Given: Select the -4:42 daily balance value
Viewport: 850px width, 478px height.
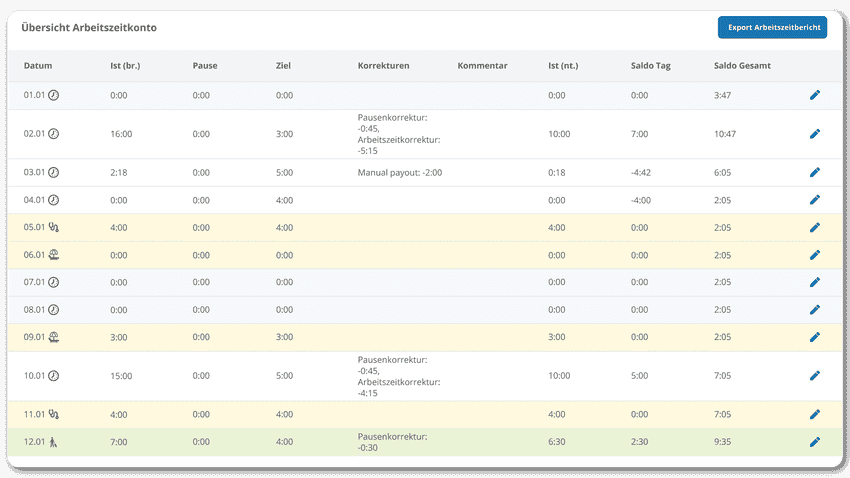Looking at the screenshot, I should 641,173.
